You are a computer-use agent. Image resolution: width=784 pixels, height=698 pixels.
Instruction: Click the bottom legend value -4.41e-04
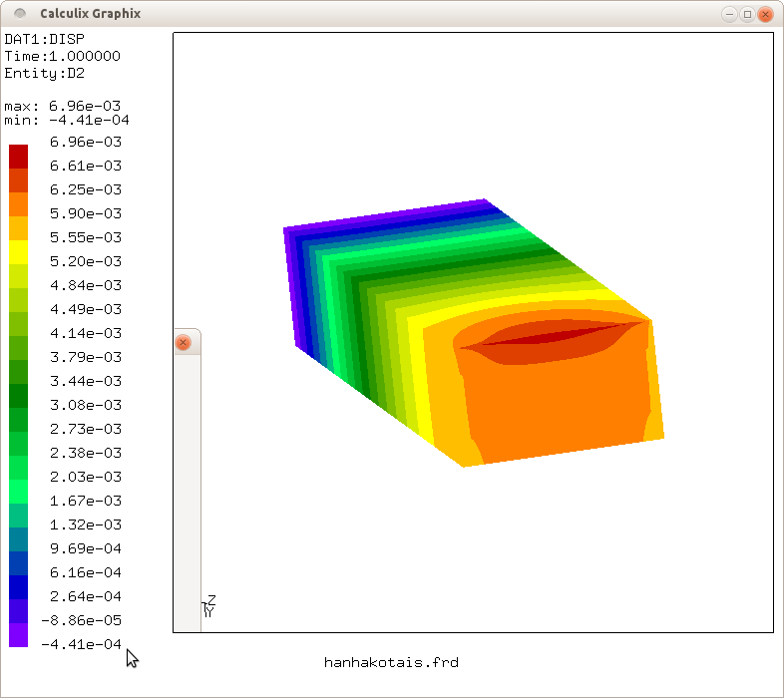(81, 644)
